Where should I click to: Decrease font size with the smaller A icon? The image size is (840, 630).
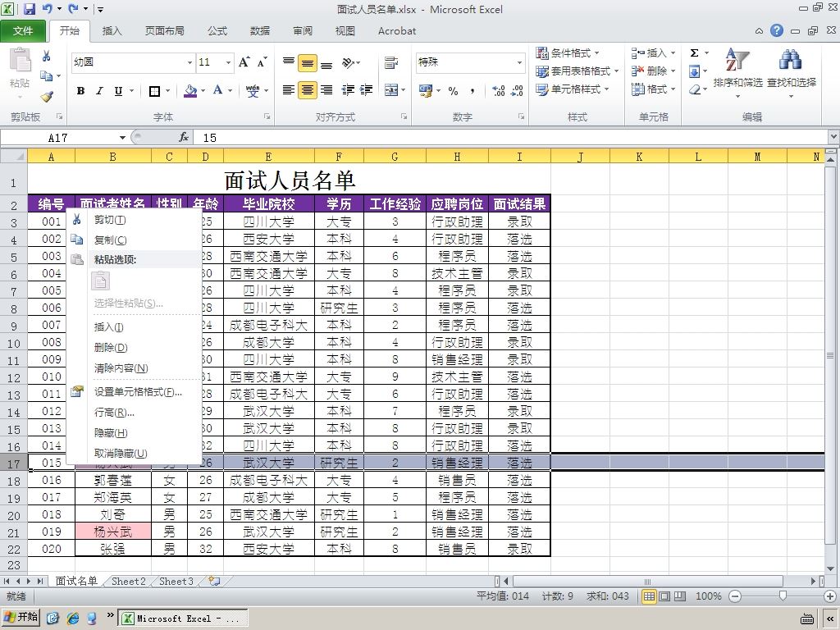point(262,62)
